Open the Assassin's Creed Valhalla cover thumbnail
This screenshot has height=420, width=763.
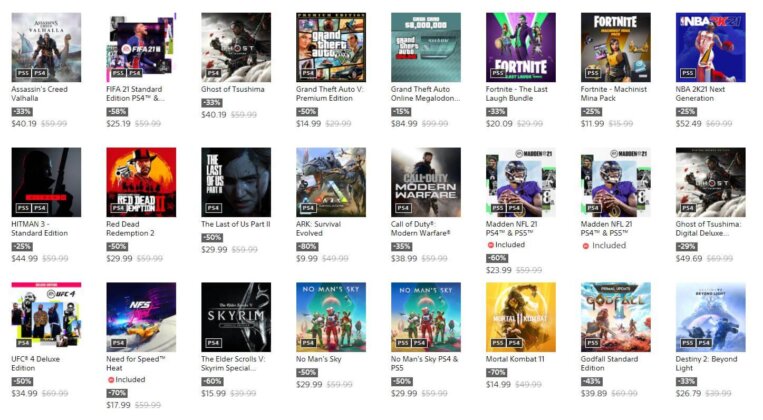(46, 47)
